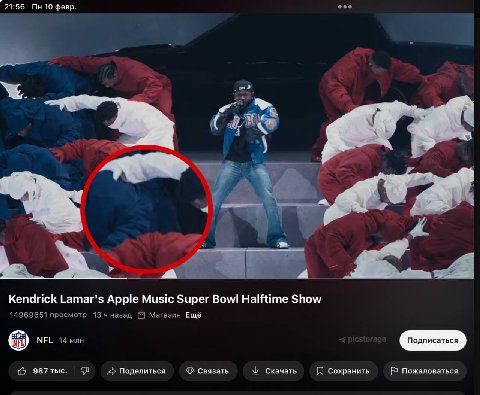Click the share arrow icon beside Поделиться
This screenshot has width=480, height=395.
pos(111,371)
